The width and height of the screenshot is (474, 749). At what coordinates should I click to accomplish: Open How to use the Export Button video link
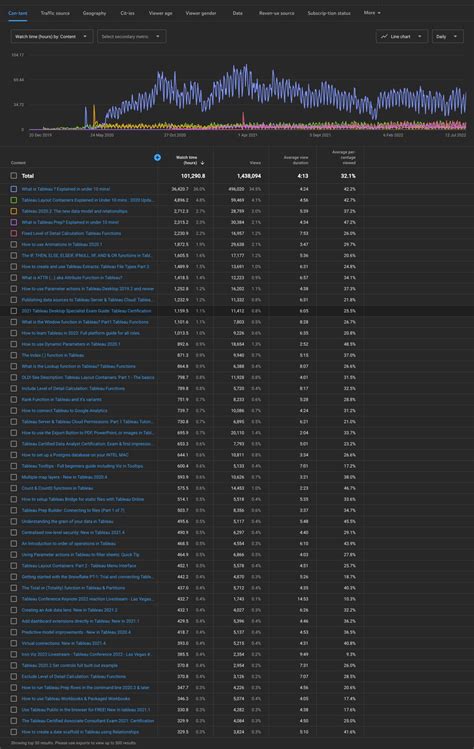click(x=87, y=433)
